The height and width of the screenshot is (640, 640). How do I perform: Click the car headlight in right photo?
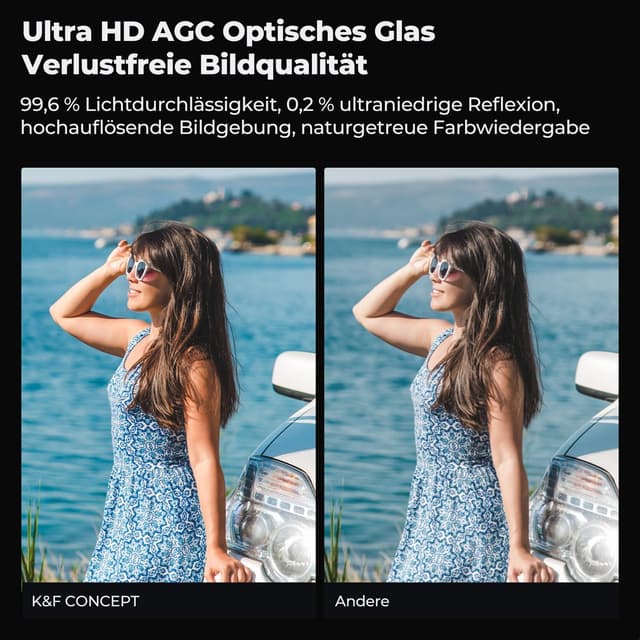tap(574, 518)
